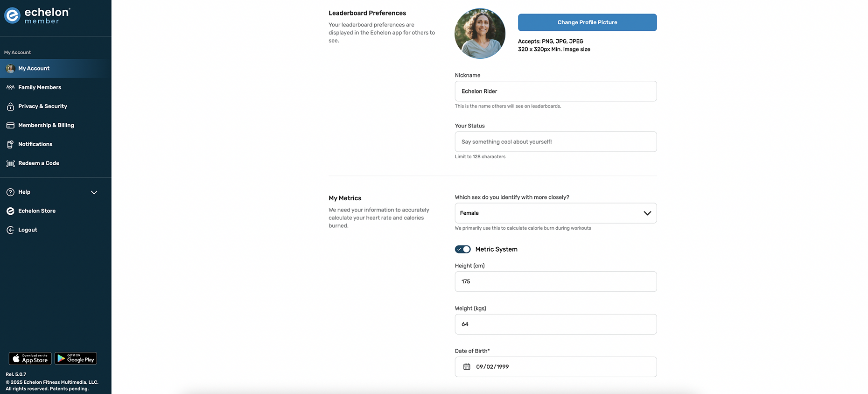Click the Rel. 5.0.7 version text
This screenshot has height=394, width=868.
coord(16,374)
